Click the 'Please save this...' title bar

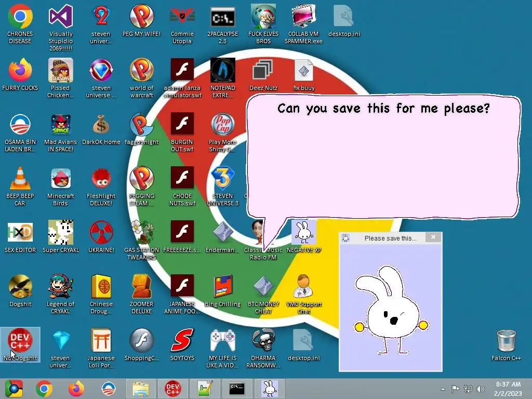click(x=390, y=238)
